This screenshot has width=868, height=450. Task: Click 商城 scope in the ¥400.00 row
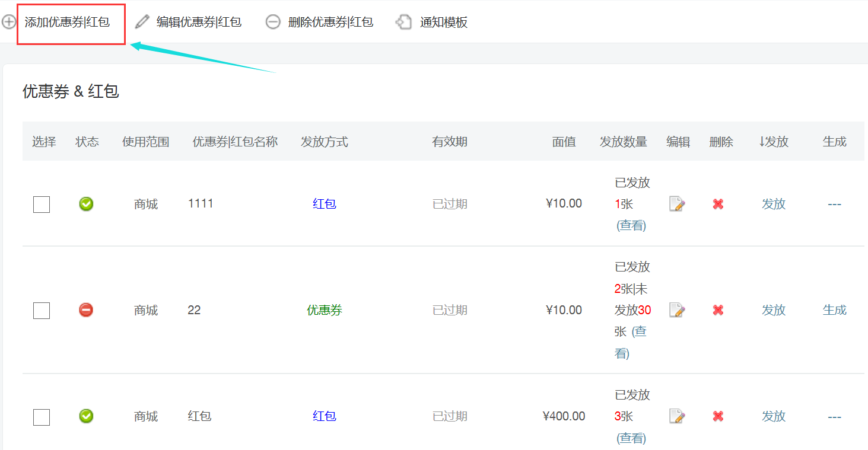pos(146,416)
